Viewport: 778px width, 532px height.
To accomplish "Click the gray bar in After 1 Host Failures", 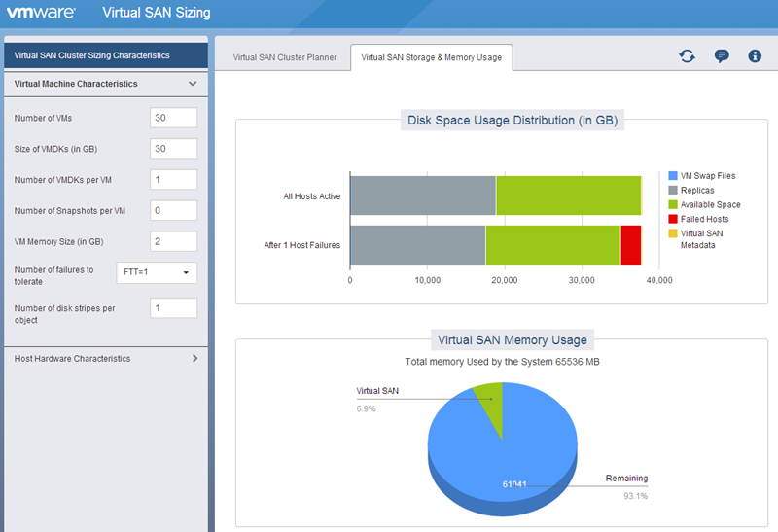I will 418,245.
